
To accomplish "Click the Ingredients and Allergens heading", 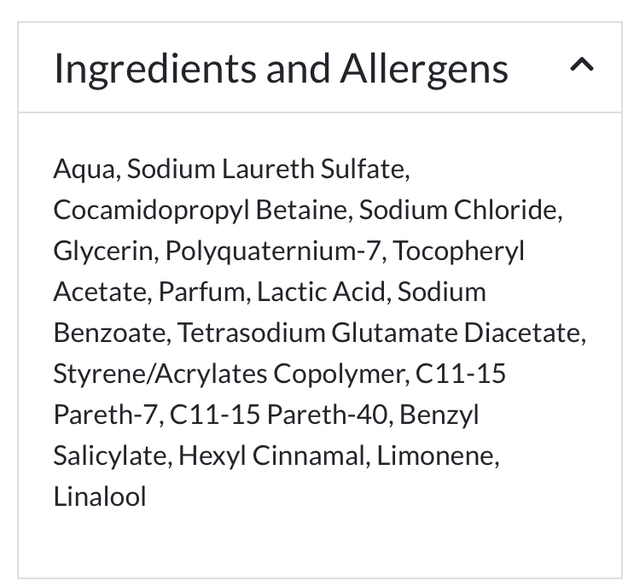I will [x=281, y=68].
